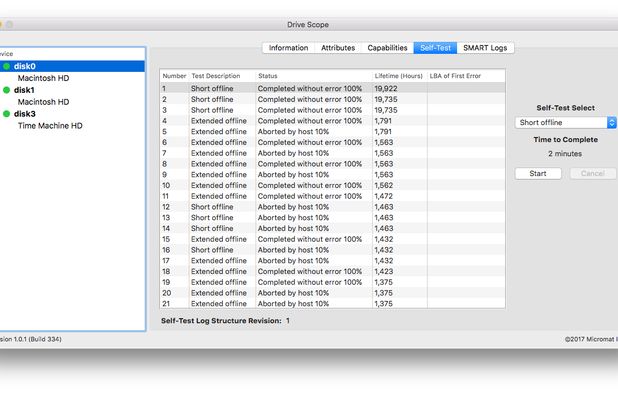618x394 pixels.
Task: Open the Information tab
Action: point(289,48)
